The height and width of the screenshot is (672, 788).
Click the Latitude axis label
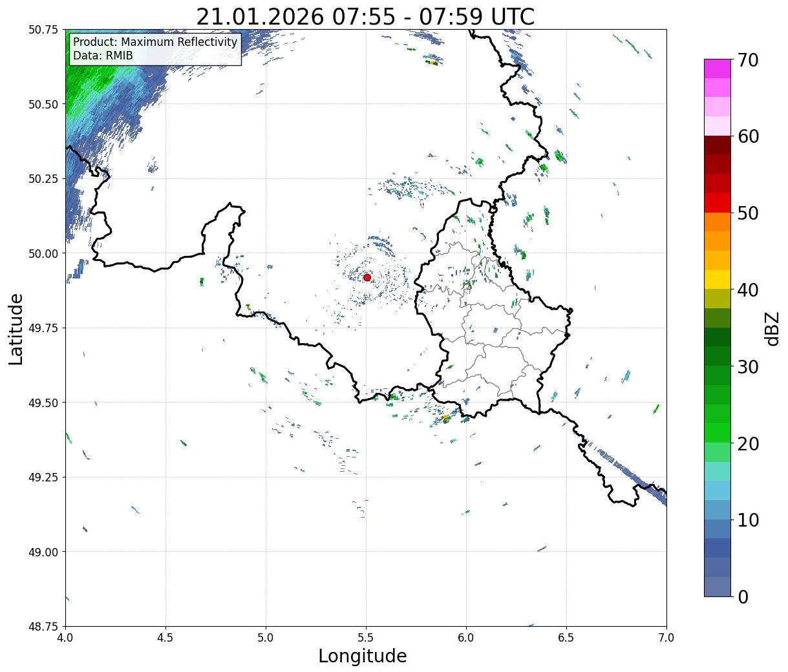[x=16, y=328]
